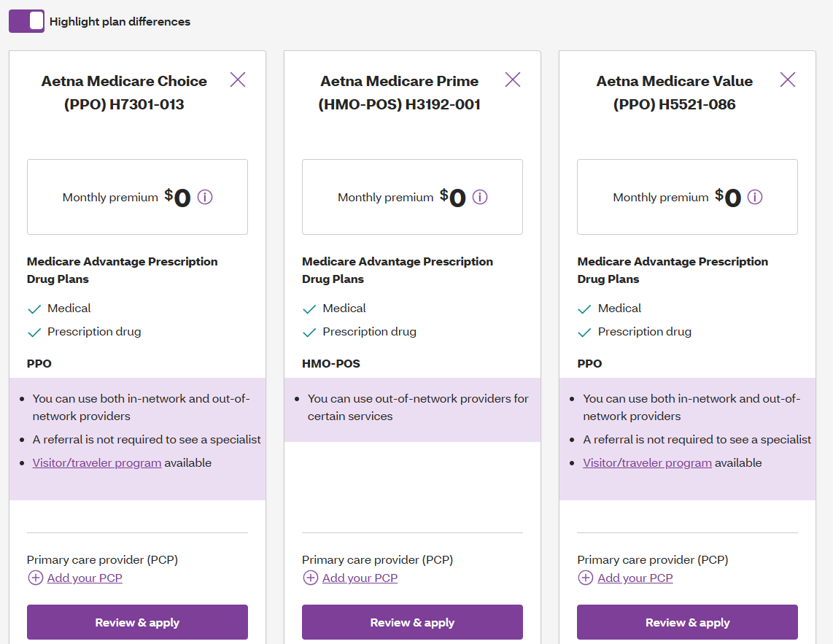Add your PCP for Aetna Medicare Choice
The width and height of the screenshot is (833, 644).
(x=85, y=578)
